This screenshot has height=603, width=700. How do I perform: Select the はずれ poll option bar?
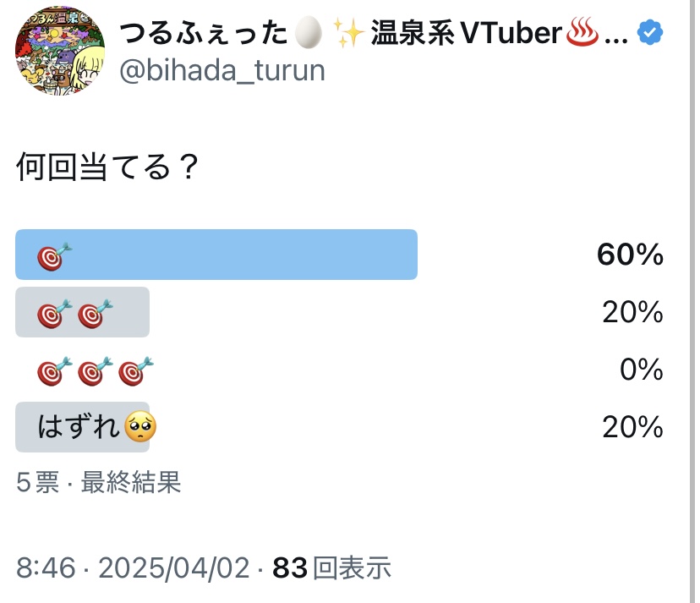point(82,427)
